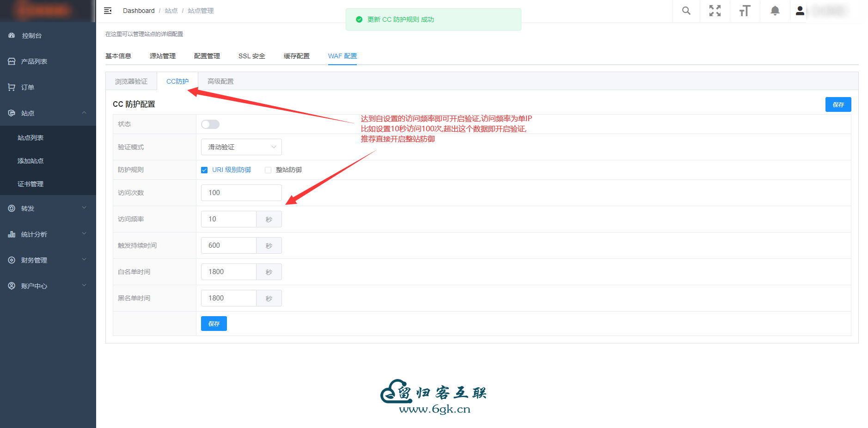Check the 整站防御 checkbox

pyautogui.click(x=268, y=170)
